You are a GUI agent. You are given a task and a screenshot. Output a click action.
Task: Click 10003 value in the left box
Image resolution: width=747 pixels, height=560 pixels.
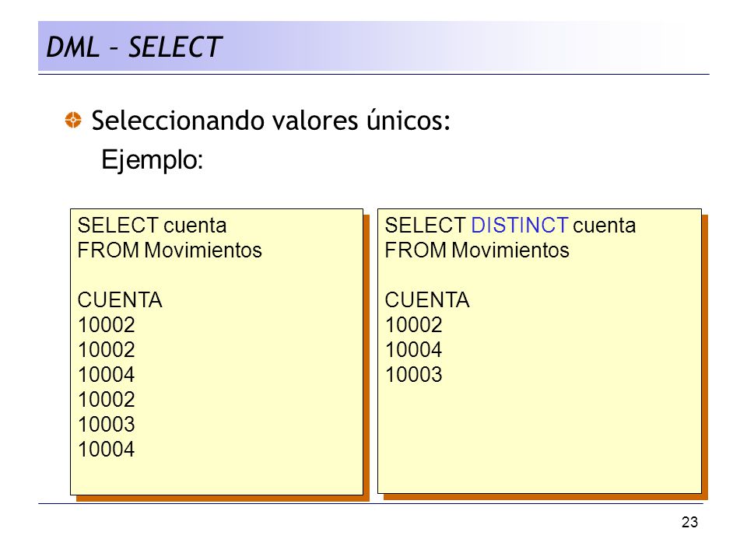(107, 425)
